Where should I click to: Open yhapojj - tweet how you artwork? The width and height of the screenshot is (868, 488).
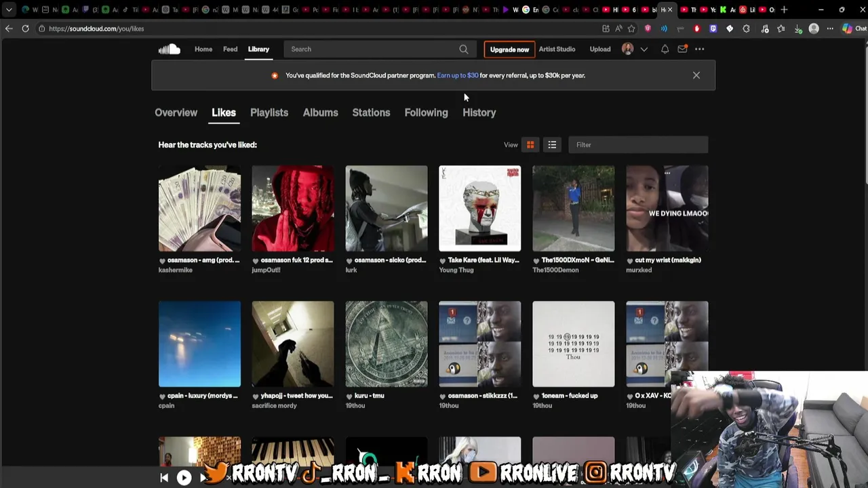293,344
